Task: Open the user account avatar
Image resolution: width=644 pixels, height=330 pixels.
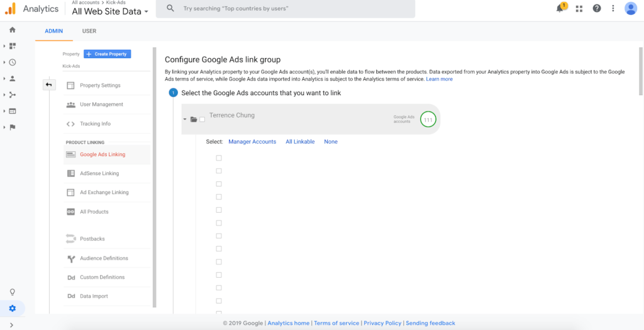Action: coord(630,8)
